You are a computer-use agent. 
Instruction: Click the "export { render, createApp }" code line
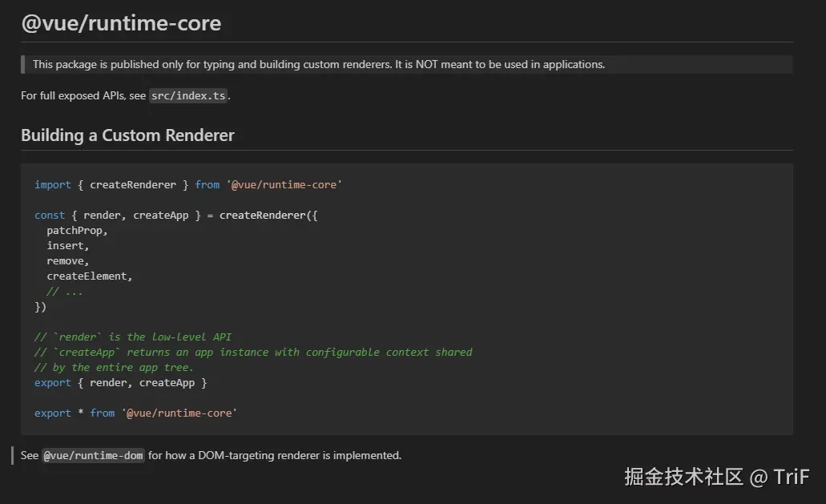coord(120,383)
